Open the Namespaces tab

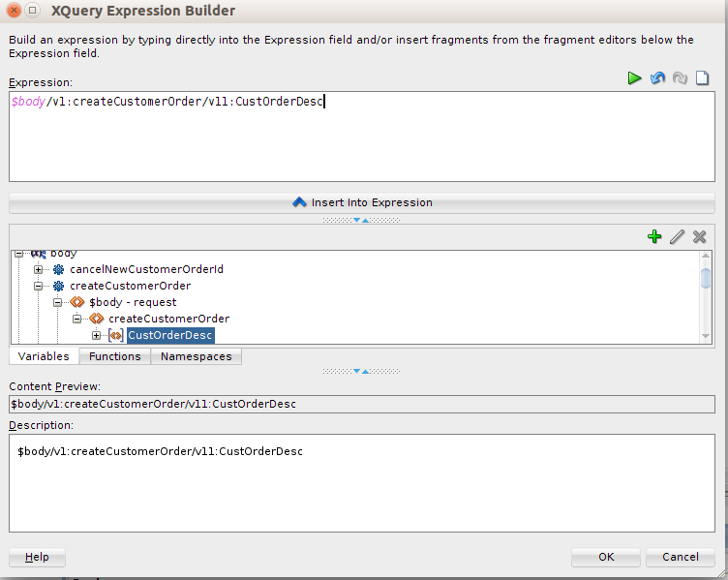[196, 356]
